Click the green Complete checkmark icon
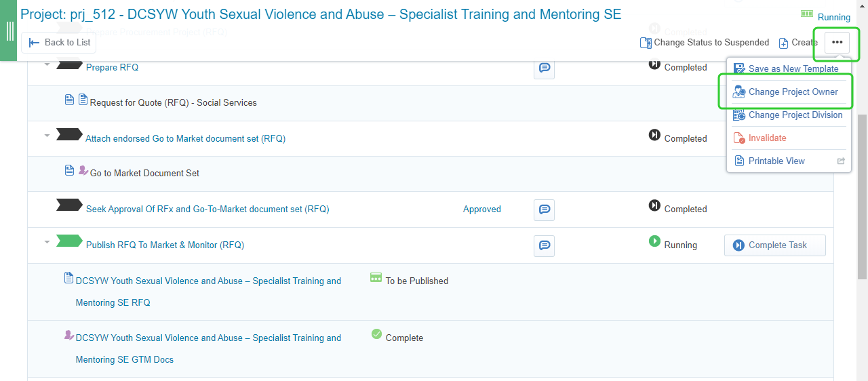868x381 pixels. [x=376, y=334]
